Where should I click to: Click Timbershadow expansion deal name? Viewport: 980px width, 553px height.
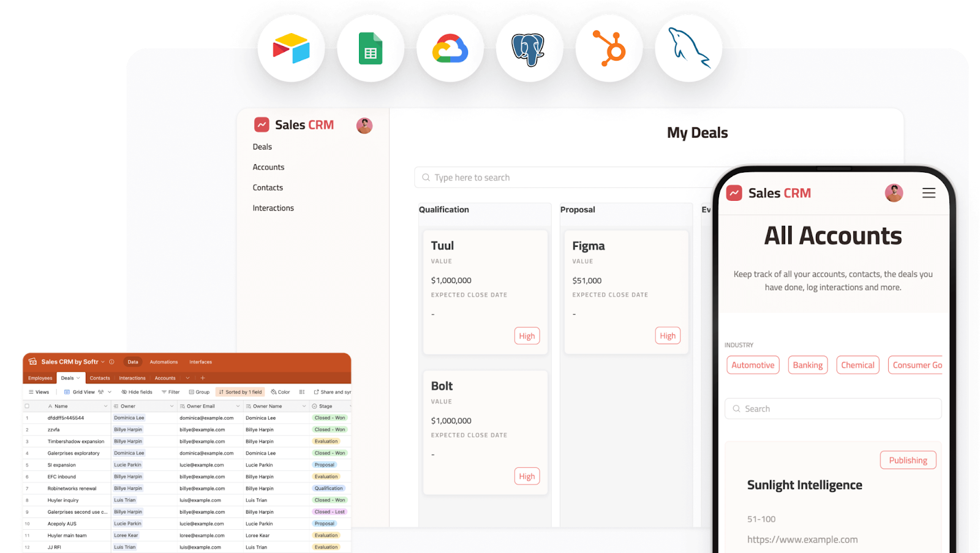click(x=76, y=442)
